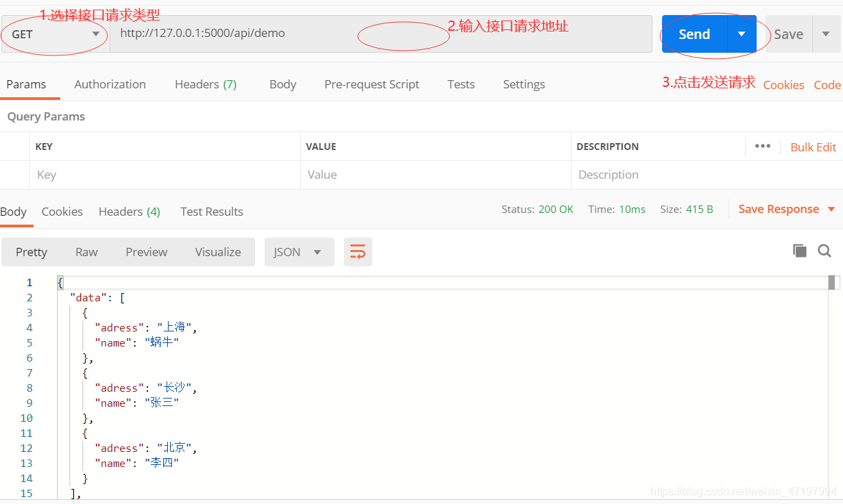843x504 pixels.
Task: Click the query param Description field
Action: coord(706,175)
